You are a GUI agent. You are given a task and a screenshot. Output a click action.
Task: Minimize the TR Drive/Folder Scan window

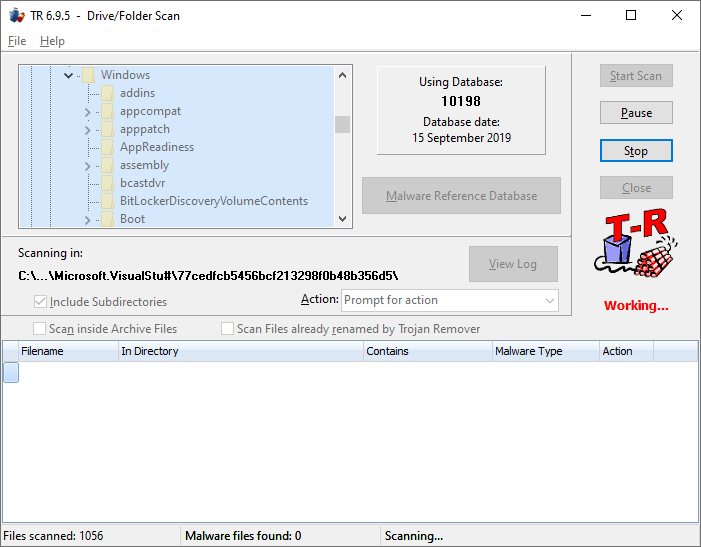pyautogui.click(x=586, y=15)
